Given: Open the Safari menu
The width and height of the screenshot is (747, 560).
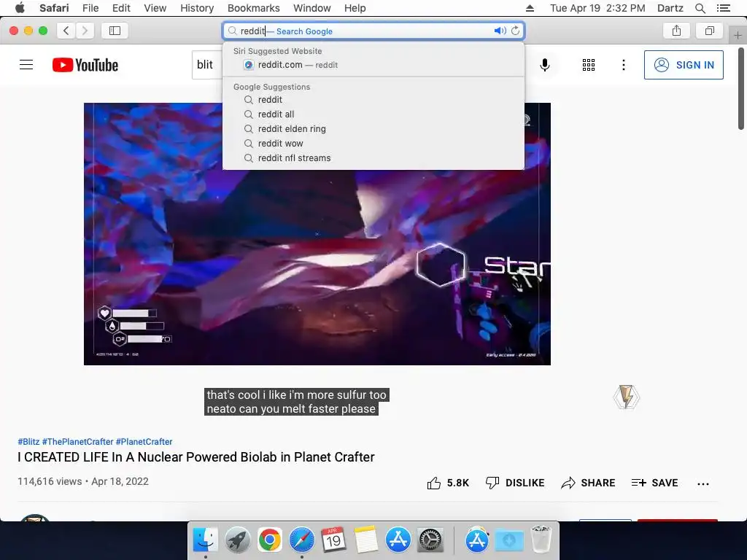Looking at the screenshot, I should (54, 8).
